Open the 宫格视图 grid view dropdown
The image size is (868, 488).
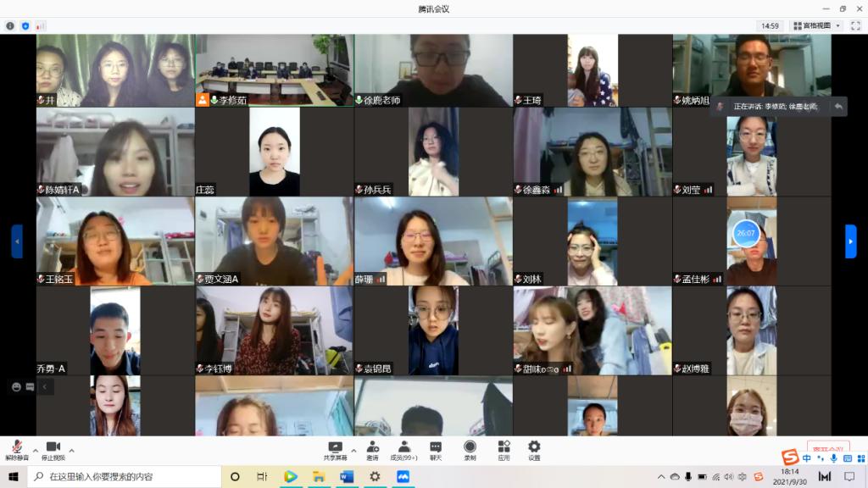pos(816,26)
